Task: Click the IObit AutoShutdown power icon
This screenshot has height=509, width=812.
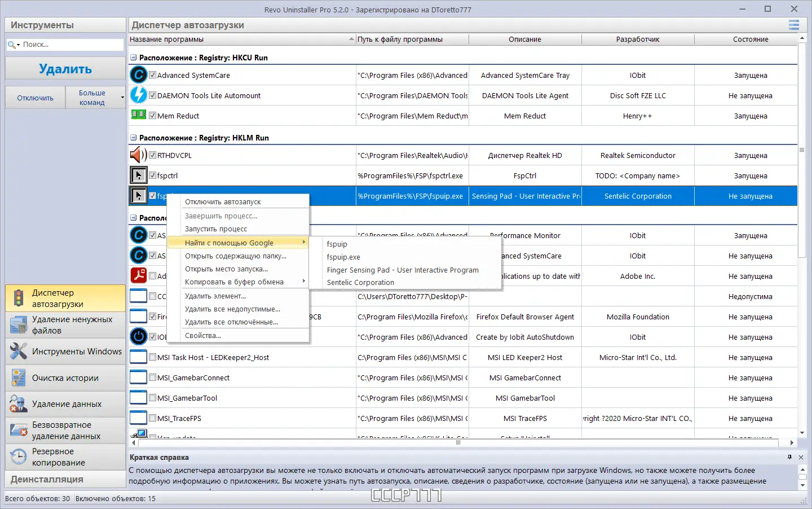Action: [x=139, y=336]
